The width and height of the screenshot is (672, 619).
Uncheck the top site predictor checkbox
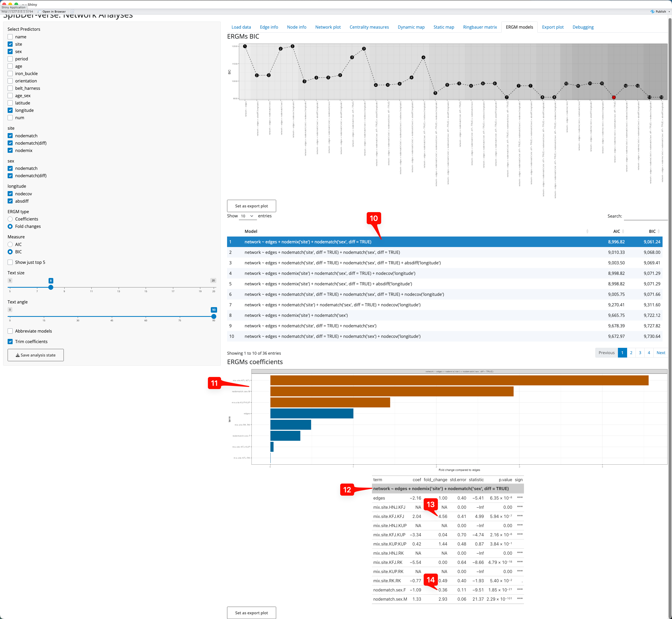(10, 44)
